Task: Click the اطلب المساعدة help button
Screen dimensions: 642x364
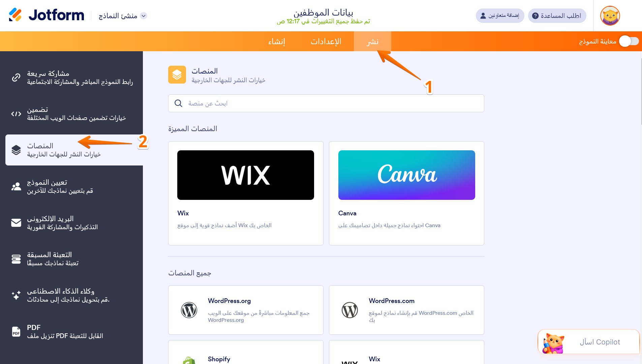Action: (557, 16)
